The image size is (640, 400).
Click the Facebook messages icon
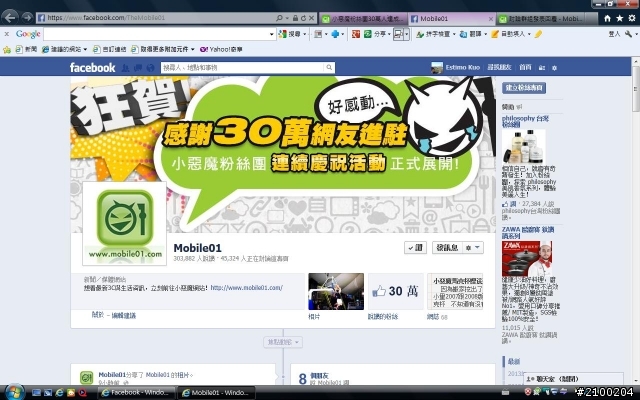click(138, 68)
